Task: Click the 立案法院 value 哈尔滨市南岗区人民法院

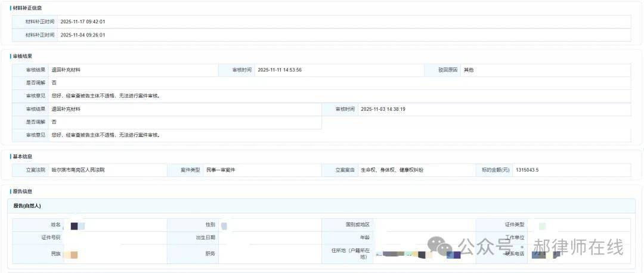Action: click(78, 170)
